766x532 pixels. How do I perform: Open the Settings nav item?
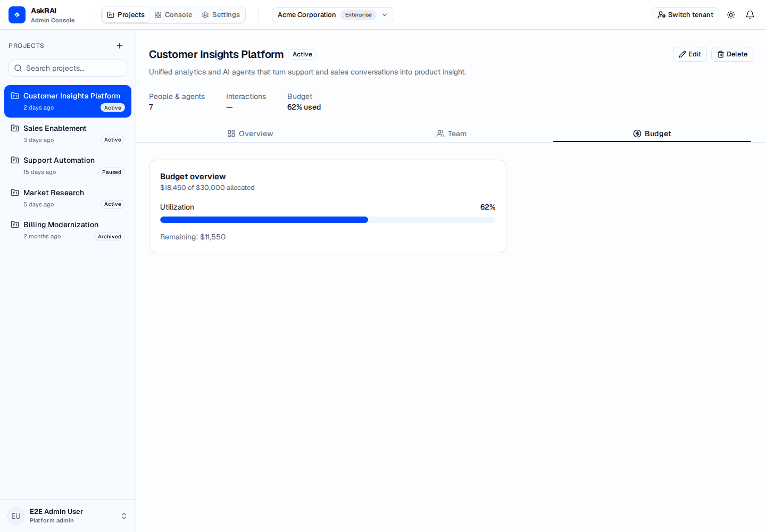pyautogui.click(x=221, y=15)
